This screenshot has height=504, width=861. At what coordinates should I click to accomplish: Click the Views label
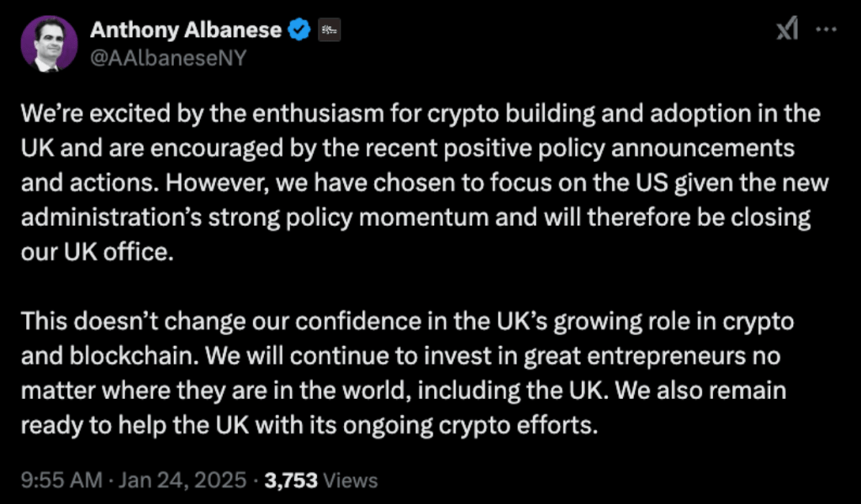[x=351, y=480]
